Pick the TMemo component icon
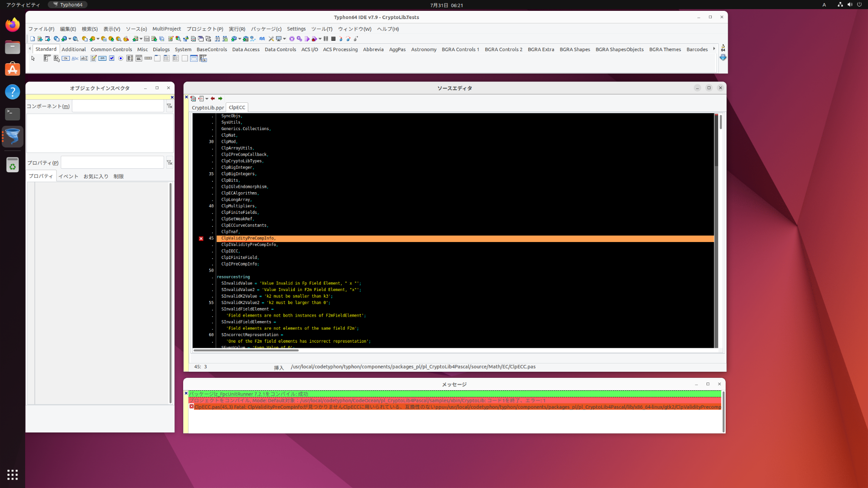This screenshot has width=868, height=488. coord(93,58)
